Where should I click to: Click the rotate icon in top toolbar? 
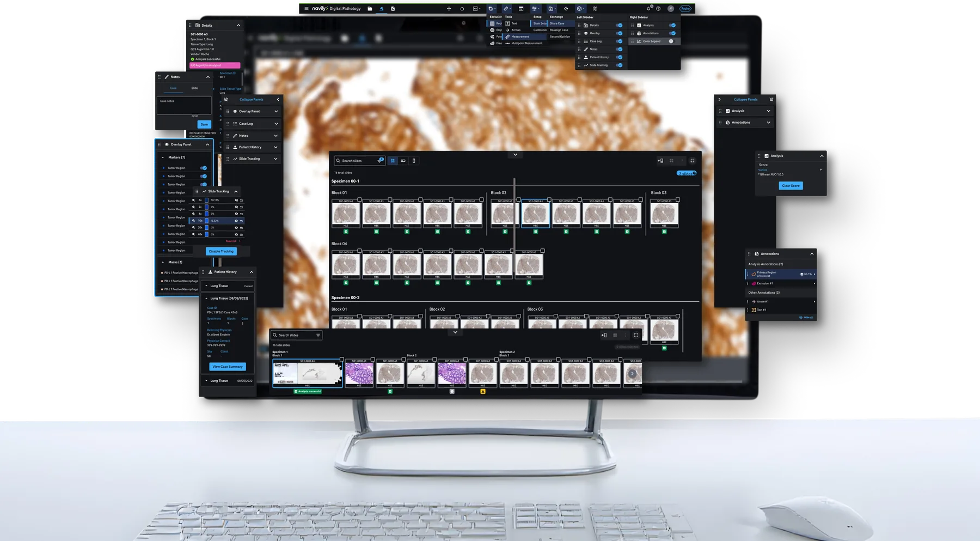pos(462,9)
